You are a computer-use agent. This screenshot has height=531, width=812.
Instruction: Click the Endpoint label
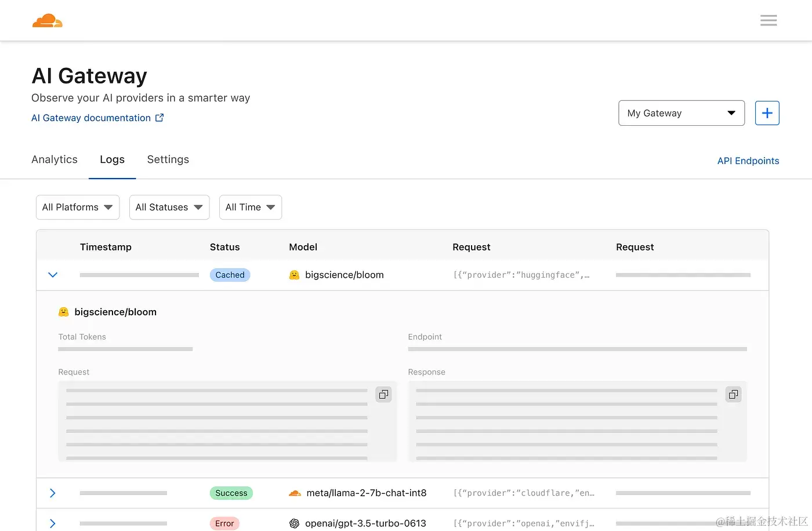tap(425, 337)
